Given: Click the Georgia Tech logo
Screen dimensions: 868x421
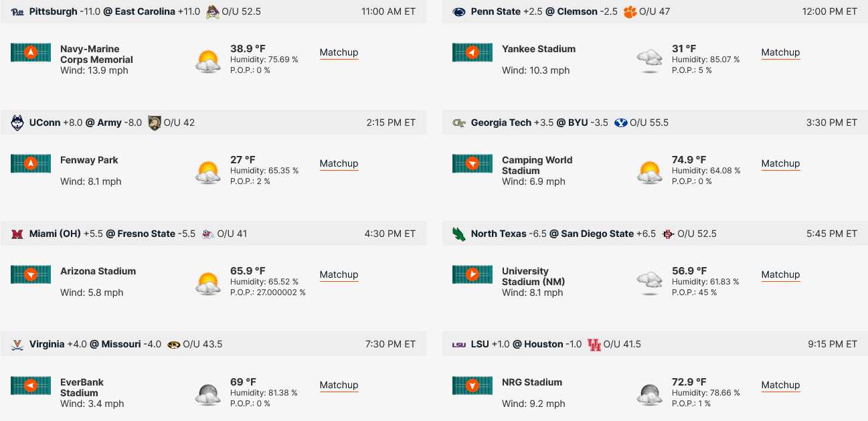Looking at the screenshot, I should pyautogui.click(x=459, y=123).
